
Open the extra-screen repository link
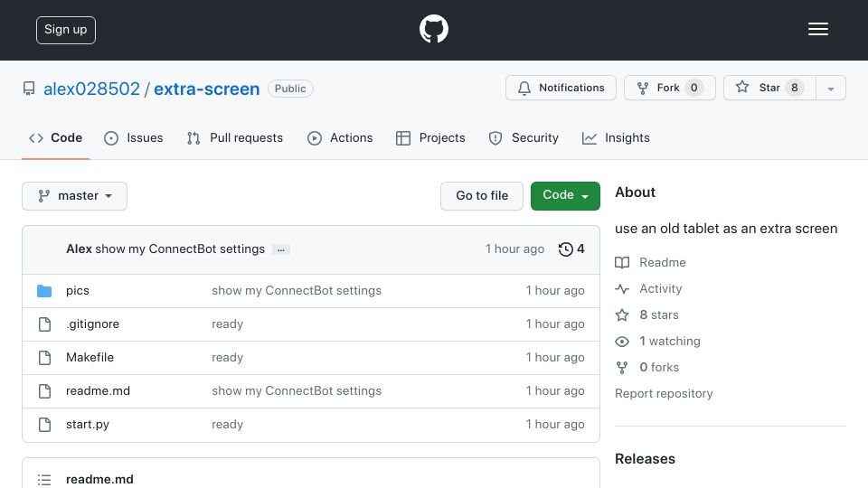206,89
